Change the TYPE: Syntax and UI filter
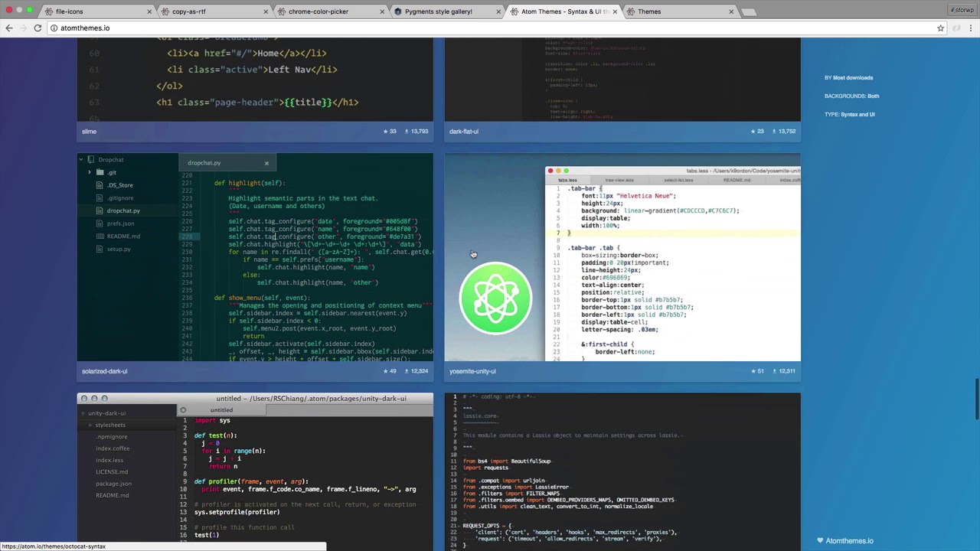Viewport: 980px width, 551px height. 849,114
